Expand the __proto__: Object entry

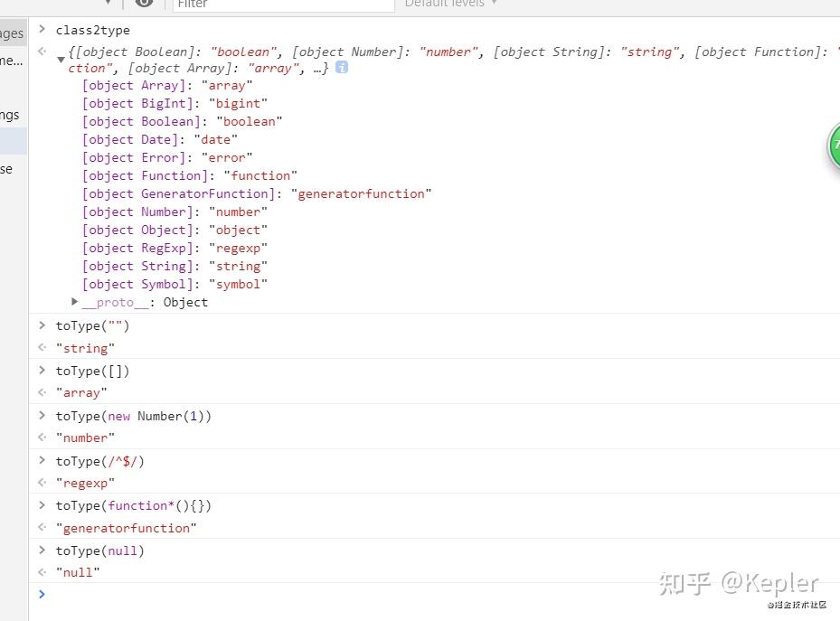tap(75, 301)
